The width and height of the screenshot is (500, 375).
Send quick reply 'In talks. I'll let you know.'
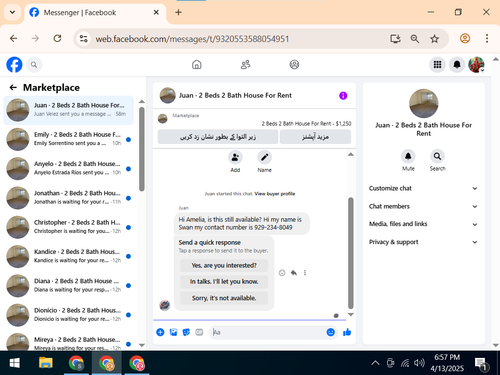click(224, 282)
